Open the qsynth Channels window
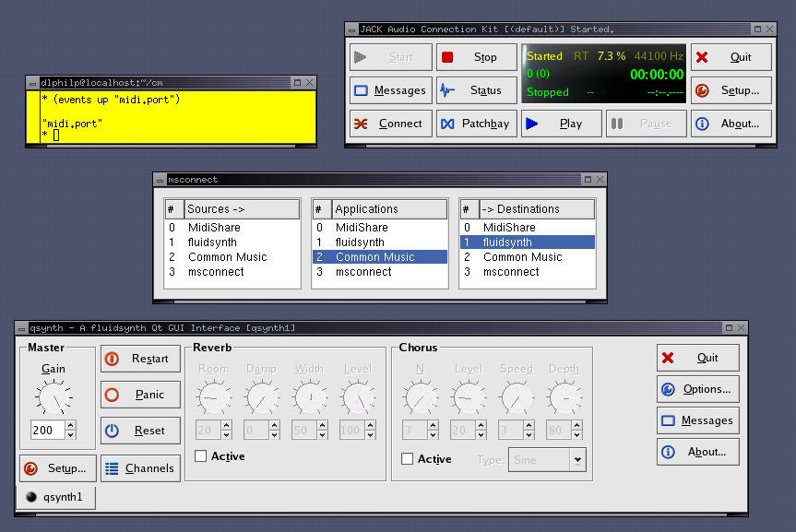 [140, 468]
